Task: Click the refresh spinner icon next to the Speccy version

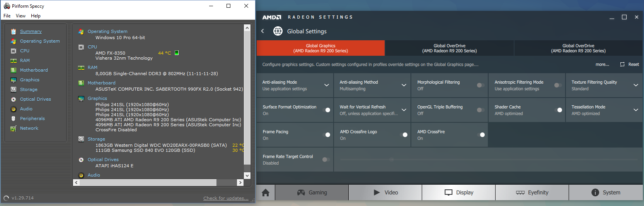Action: [x=6, y=198]
